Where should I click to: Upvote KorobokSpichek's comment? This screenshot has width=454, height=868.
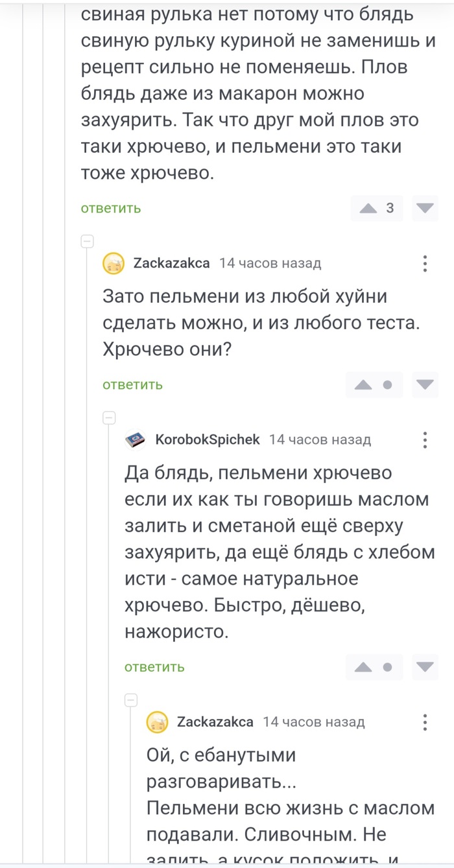[x=363, y=666]
